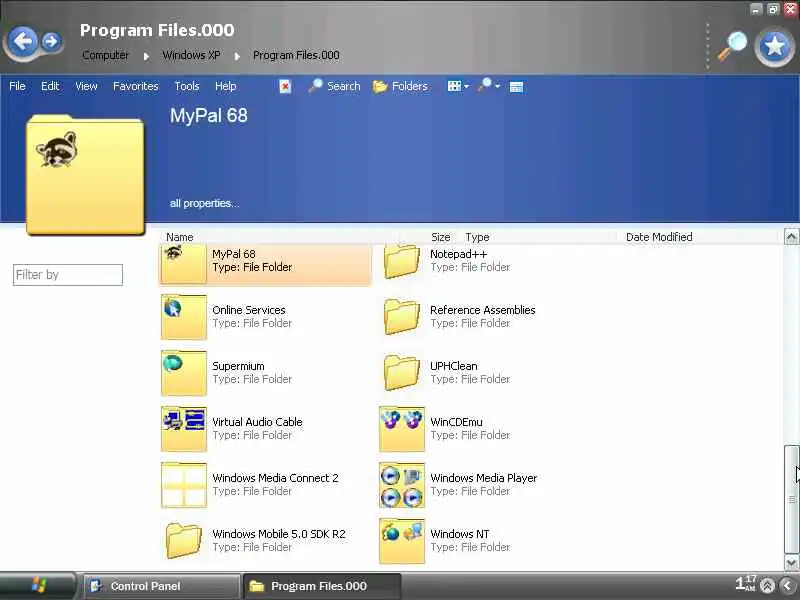Viewport: 800px width, 600px height.
Task: Click the Computer breadcrumb
Action: tap(106, 55)
